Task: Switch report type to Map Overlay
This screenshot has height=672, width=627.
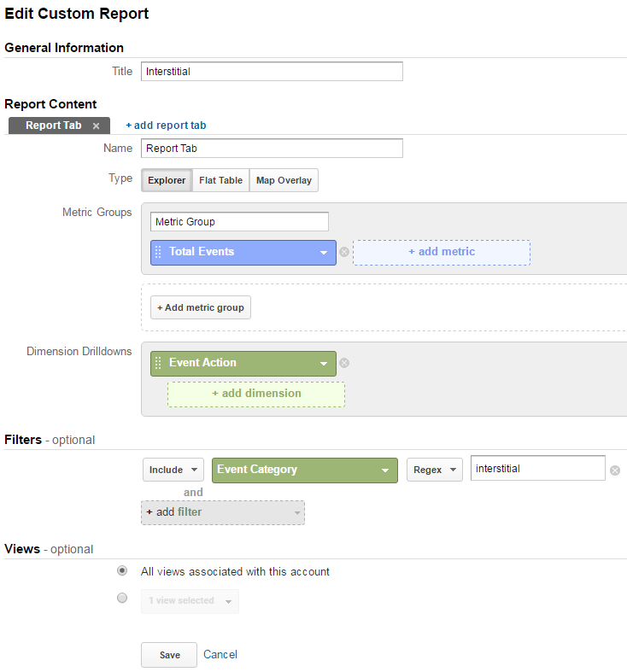Action: click(284, 180)
